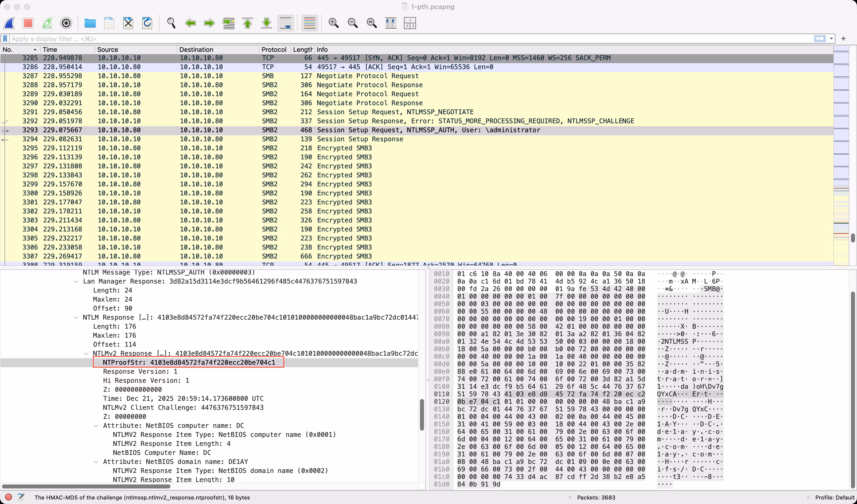
Task: Toggle auto-scroll during live capture
Action: (x=286, y=23)
